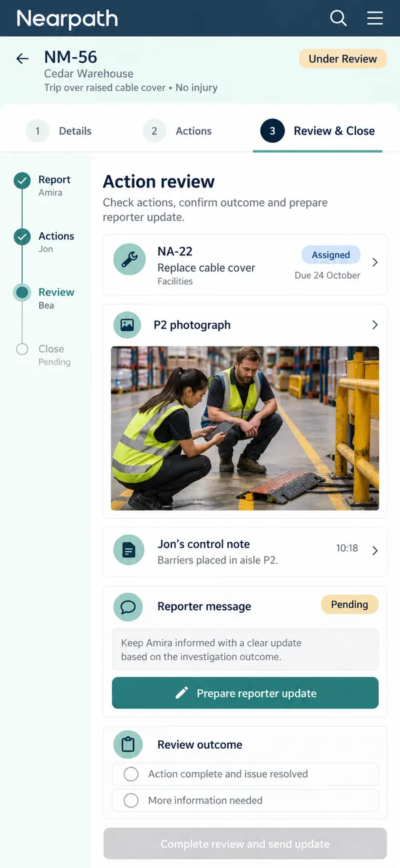Click the pencil icon on Prepare button
Image resolution: width=400 pixels, height=868 pixels.
[181, 693]
